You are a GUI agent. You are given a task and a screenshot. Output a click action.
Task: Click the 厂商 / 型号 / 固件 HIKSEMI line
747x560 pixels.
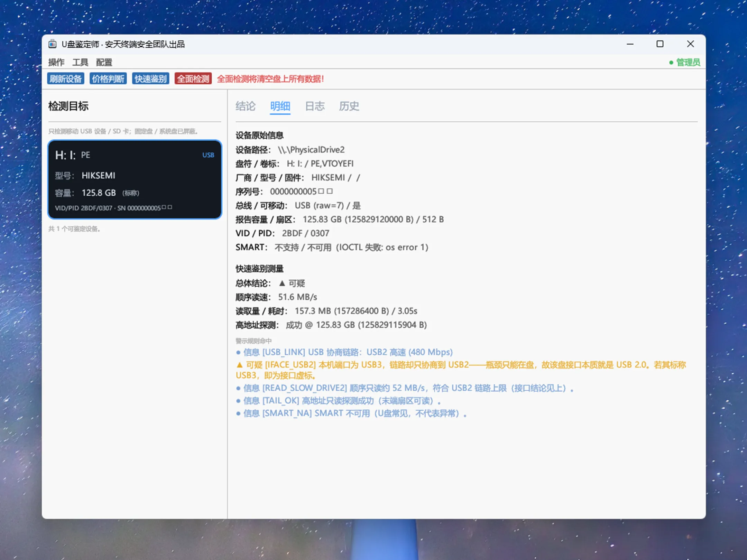[x=298, y=178]
